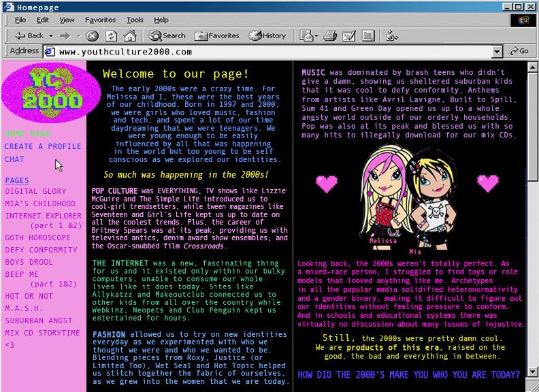Click the bold "POP CULTURE" text
The width and height of the screenshot is (539, 392).
[114, 191]
